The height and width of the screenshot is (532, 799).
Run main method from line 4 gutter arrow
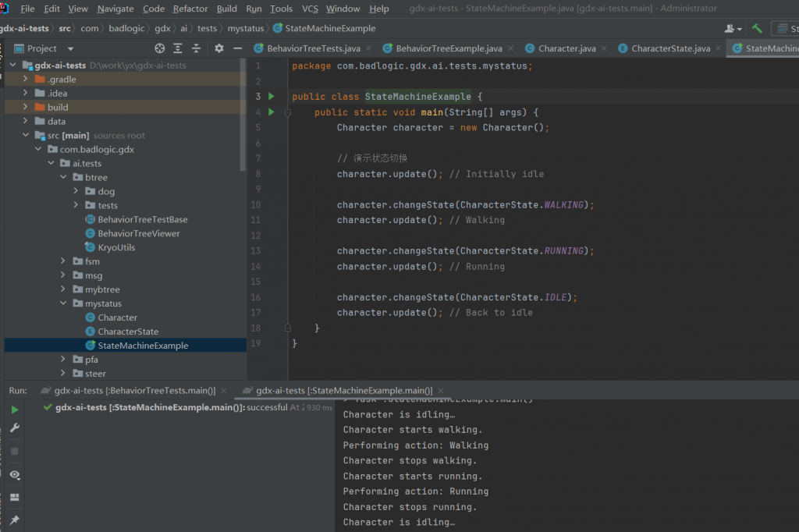[x=271, y=112]
